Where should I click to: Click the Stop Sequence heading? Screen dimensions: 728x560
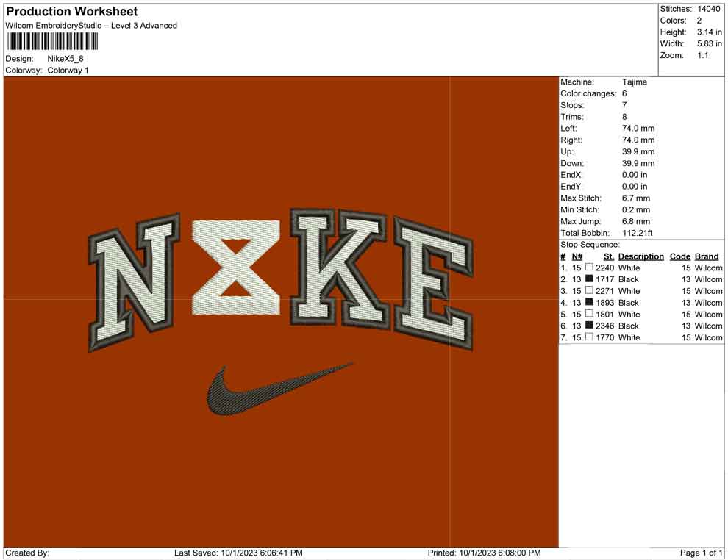click(x=590, y=245)
